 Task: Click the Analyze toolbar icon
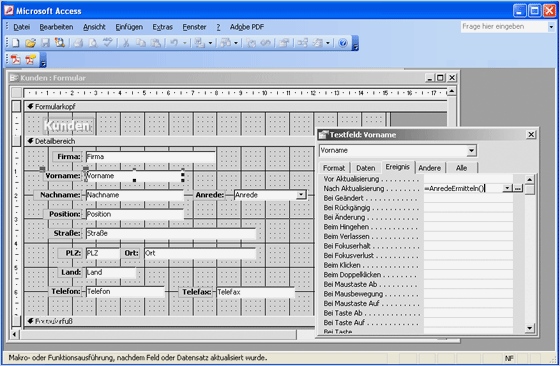click(x=226, y=43)
